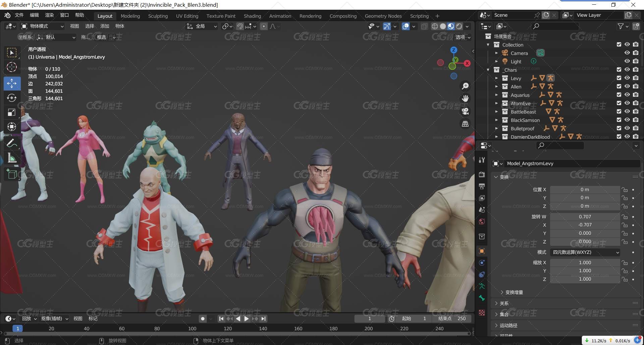
Task: Hide Camera object with eye icon
Action: pos(627,53)
